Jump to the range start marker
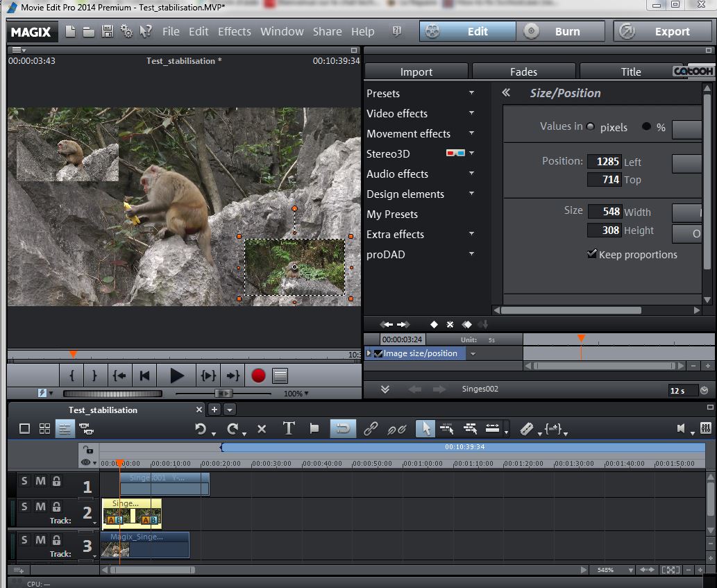 pyautogui.click(x=120, y=376)
